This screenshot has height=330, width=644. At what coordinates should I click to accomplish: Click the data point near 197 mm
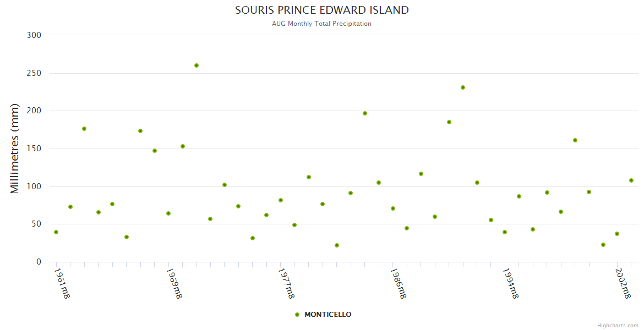pos(365,113)
